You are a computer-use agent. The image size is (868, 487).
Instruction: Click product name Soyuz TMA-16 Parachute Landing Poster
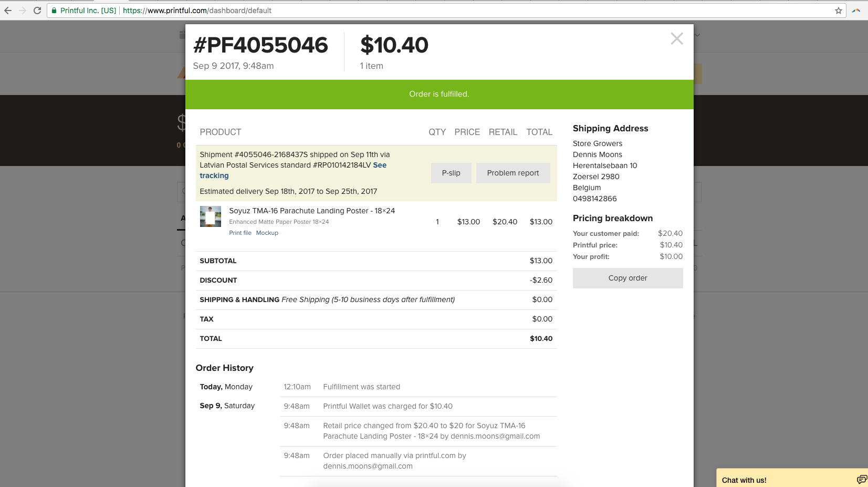(312, 211)
